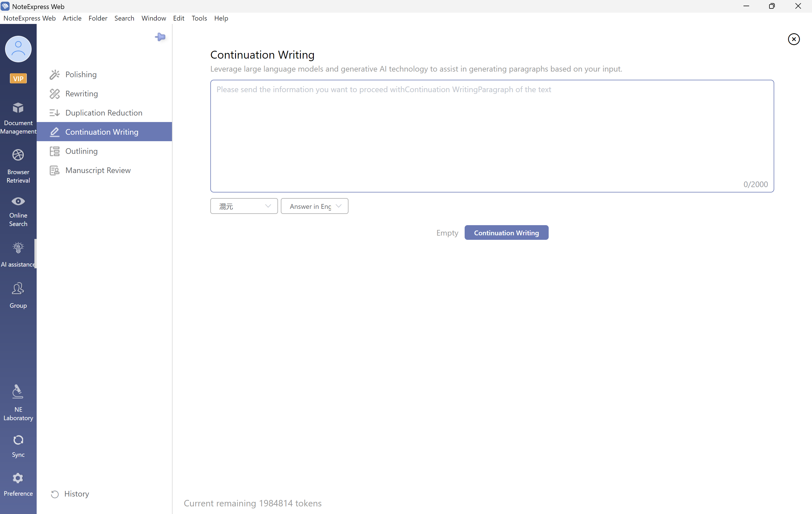
Task: Click the 0/2000 character counter
Action: (x=756, y=184)
